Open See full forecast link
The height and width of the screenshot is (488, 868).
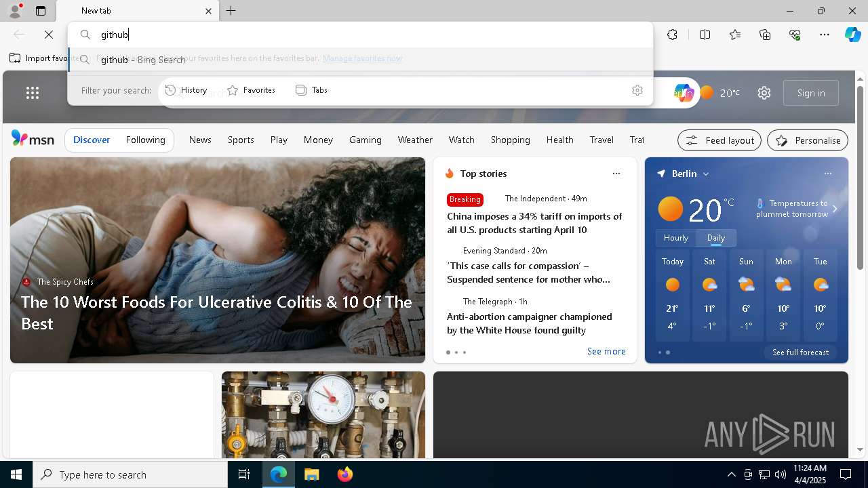click(800, 352)
